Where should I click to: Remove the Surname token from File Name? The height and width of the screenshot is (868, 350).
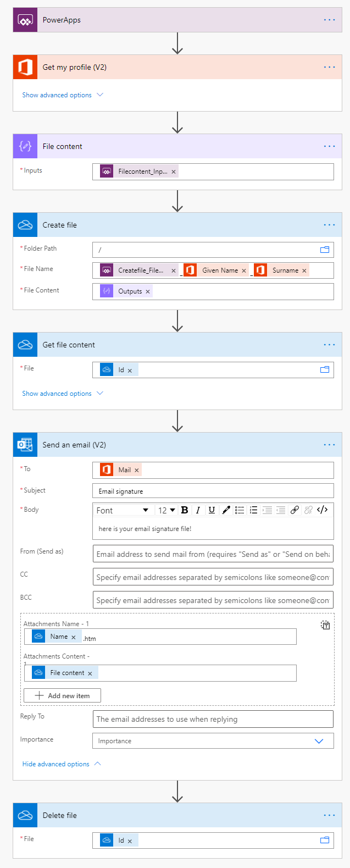[304, 270]
